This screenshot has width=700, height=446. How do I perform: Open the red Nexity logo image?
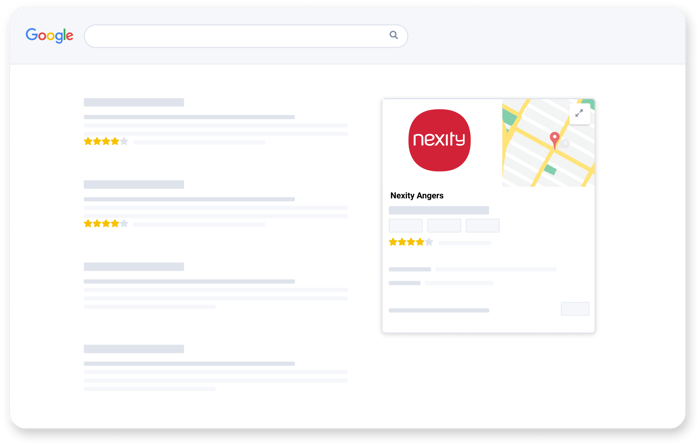coord(439,140)
